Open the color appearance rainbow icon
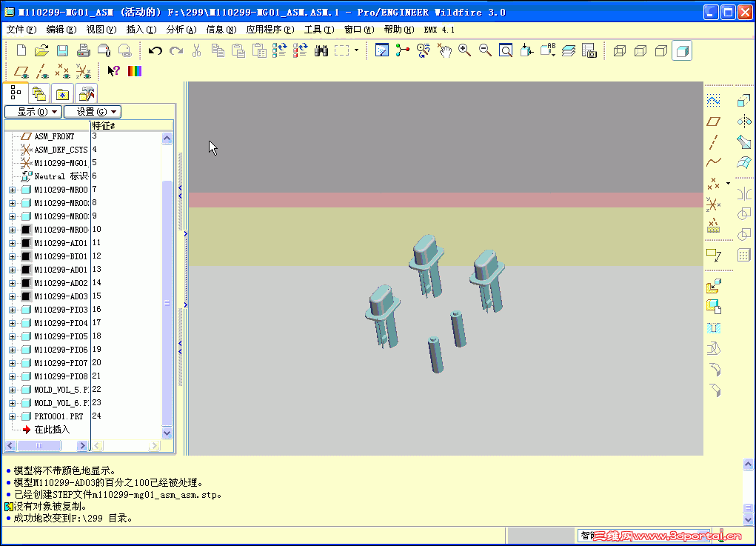Image resolution: width=756 pixels, height=546 pixels. point(135,71)
